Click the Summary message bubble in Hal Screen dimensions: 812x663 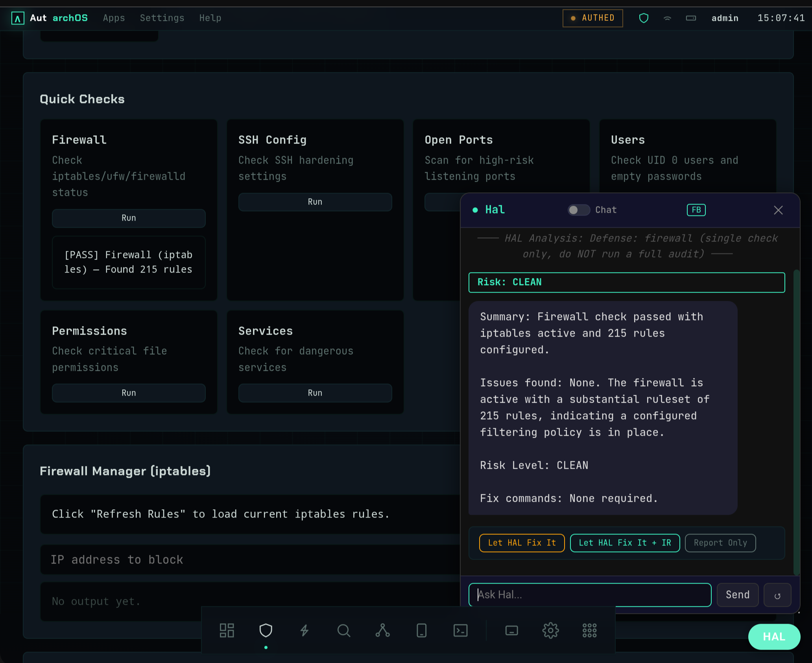pyautogui.click(x=603, y=408)
